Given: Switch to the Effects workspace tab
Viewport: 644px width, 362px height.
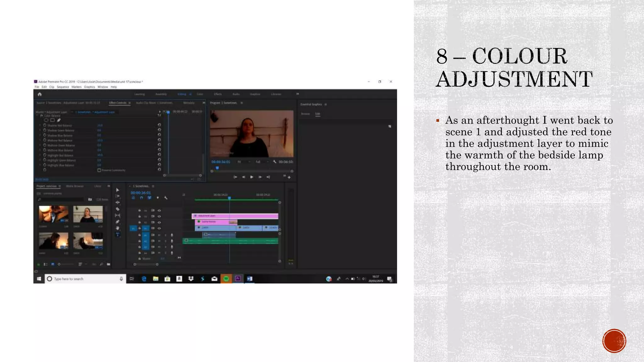Looking at the screenshot, I should [x=218, y=94].
